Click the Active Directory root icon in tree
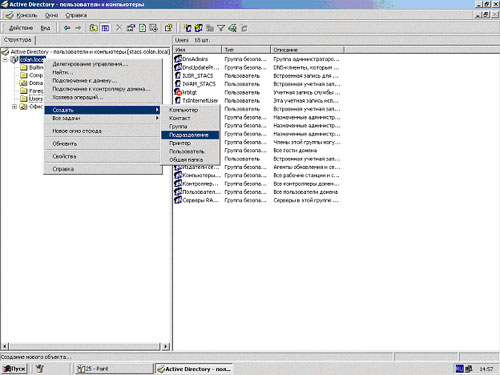Viewport: 500px width, 375px height. coord(5,52)
